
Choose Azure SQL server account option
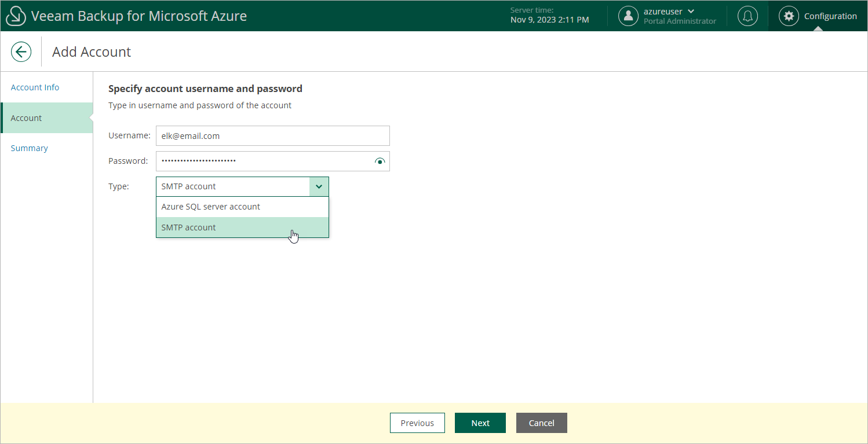click(242, 207)
